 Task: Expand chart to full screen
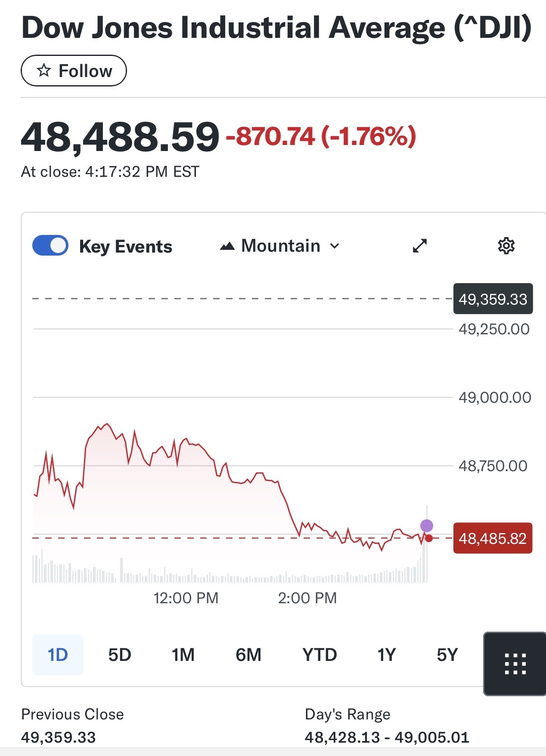point(419,246)
